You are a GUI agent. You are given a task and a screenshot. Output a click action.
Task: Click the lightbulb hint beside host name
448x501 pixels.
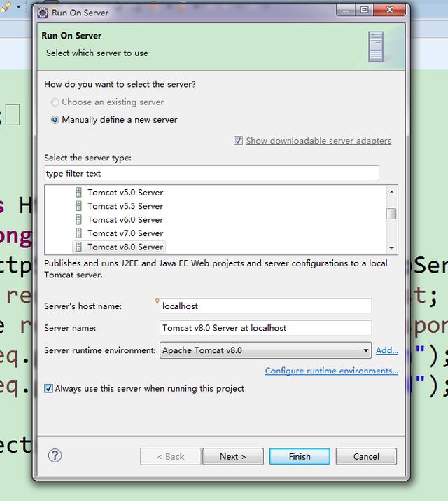point(157,301)
